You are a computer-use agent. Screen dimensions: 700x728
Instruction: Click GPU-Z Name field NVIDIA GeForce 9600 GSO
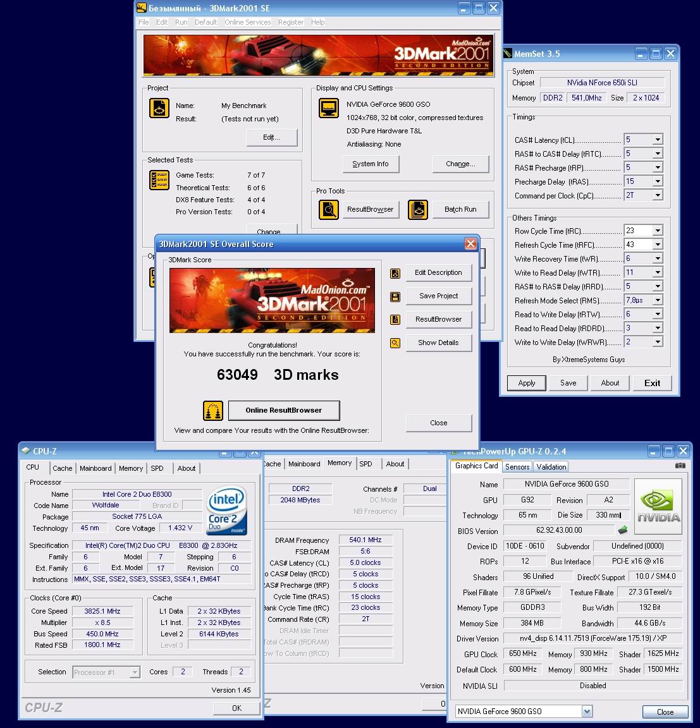pyautogui.click(x=566, y=484)
